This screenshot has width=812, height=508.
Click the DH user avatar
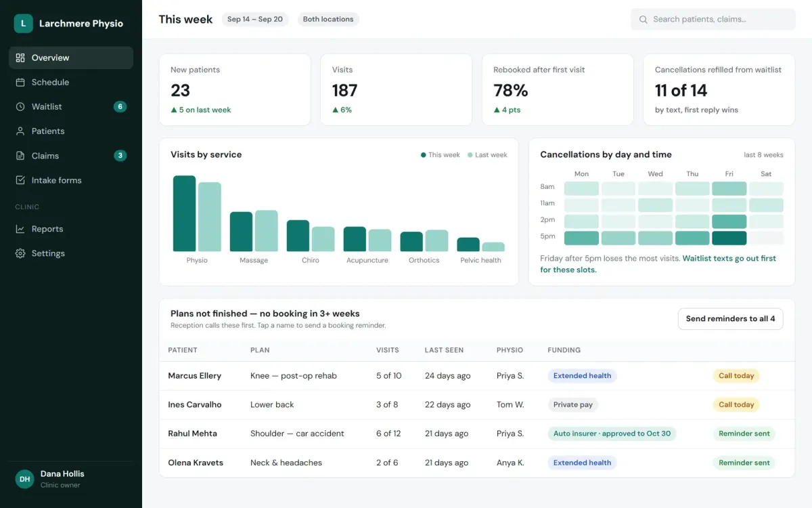(x=24, y=479)
